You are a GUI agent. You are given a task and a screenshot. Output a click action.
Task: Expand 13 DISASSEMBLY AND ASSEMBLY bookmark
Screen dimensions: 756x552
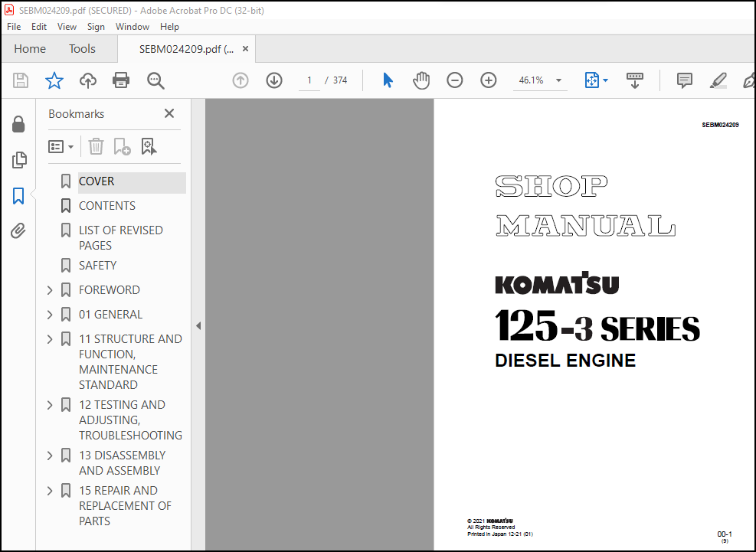[x=50, y=455]
